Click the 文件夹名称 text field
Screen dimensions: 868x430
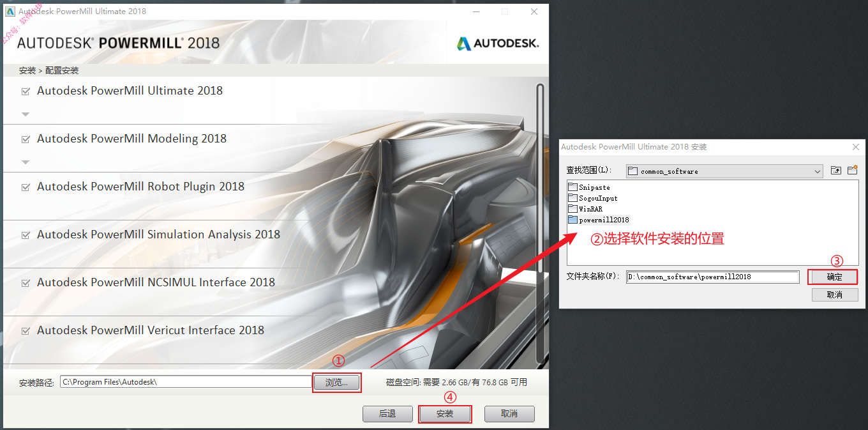[x=712, y=277]
